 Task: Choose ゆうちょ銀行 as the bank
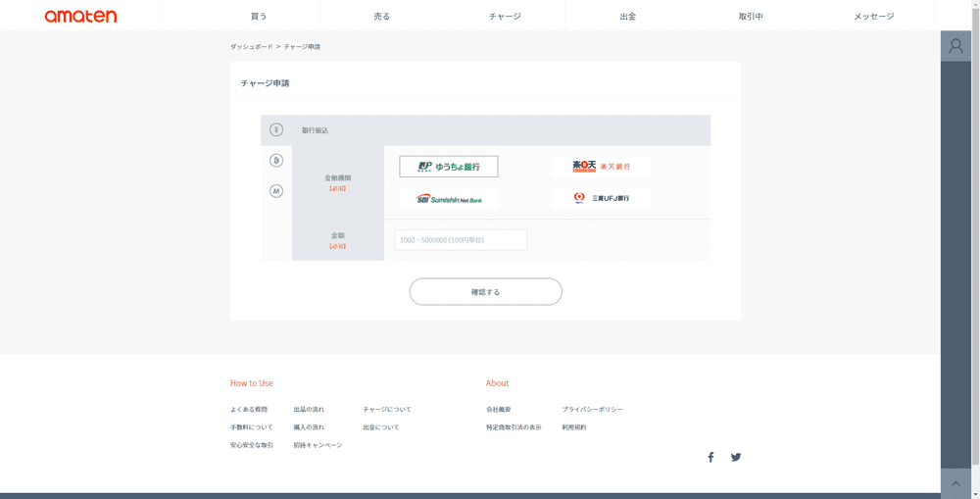[x=448, y=167]
